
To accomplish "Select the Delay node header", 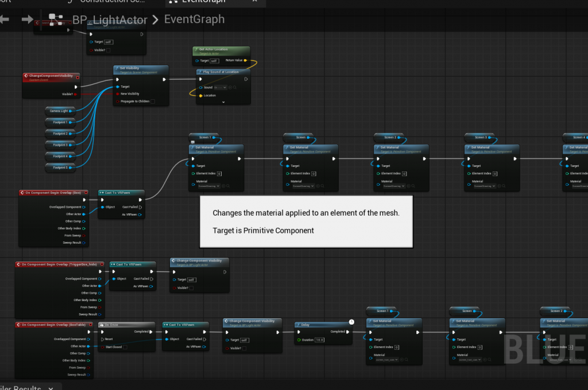I will pos(322,325).
